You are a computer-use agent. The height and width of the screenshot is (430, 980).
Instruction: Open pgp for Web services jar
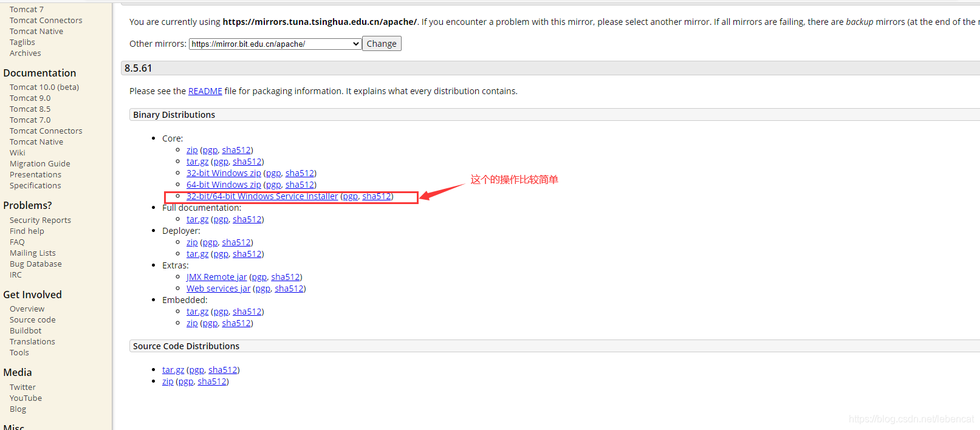[x=262, y=288]
